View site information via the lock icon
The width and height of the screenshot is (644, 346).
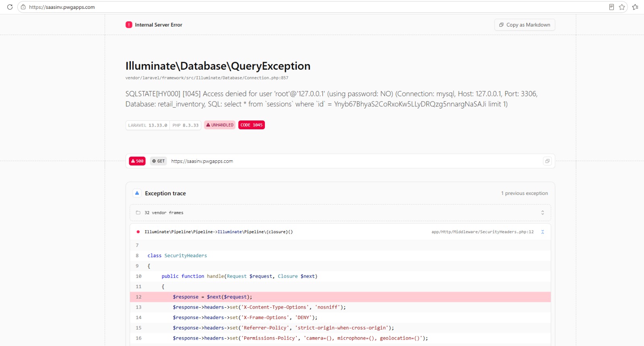[x=23, y=7]
